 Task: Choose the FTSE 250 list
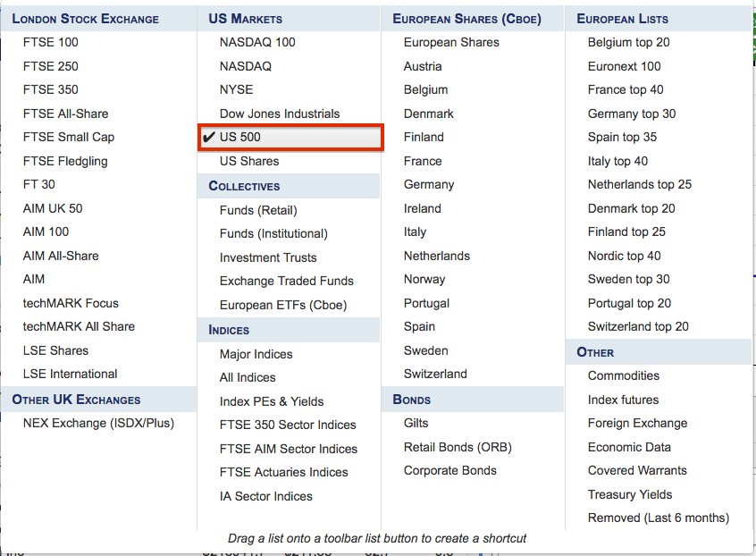[x=51, y=66]
